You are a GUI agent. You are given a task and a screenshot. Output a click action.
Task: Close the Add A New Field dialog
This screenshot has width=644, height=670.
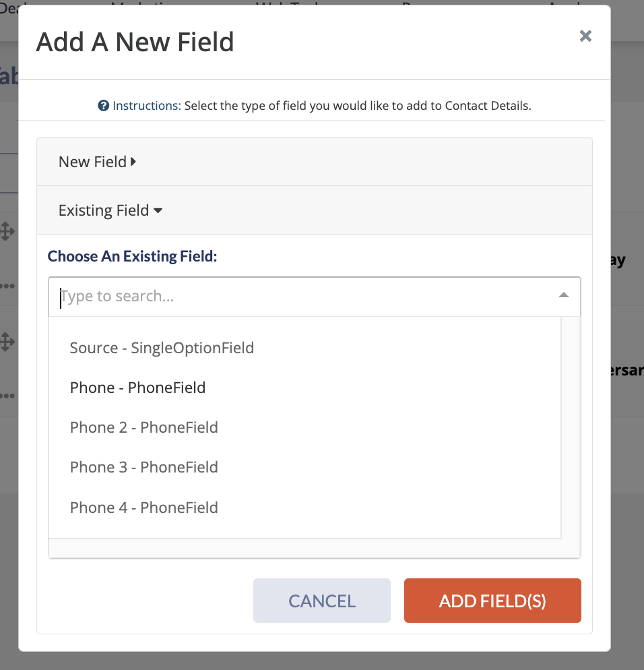click(585, 36)
